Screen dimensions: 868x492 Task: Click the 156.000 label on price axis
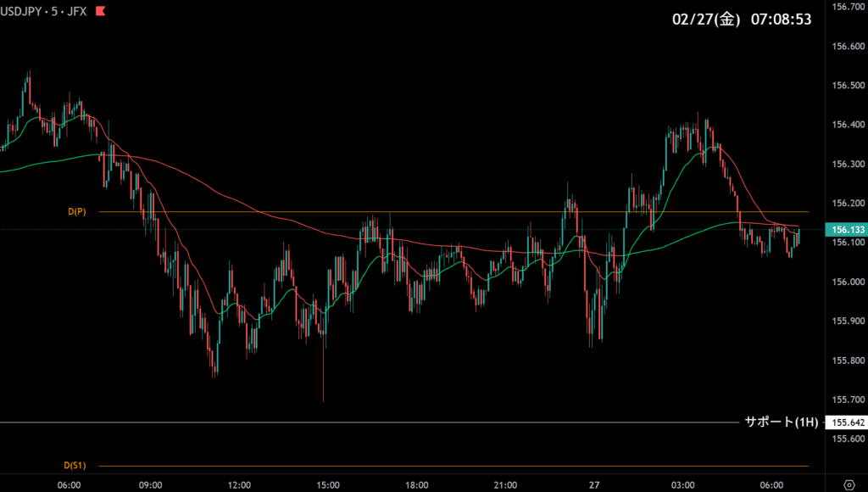(x=848, y=282)
